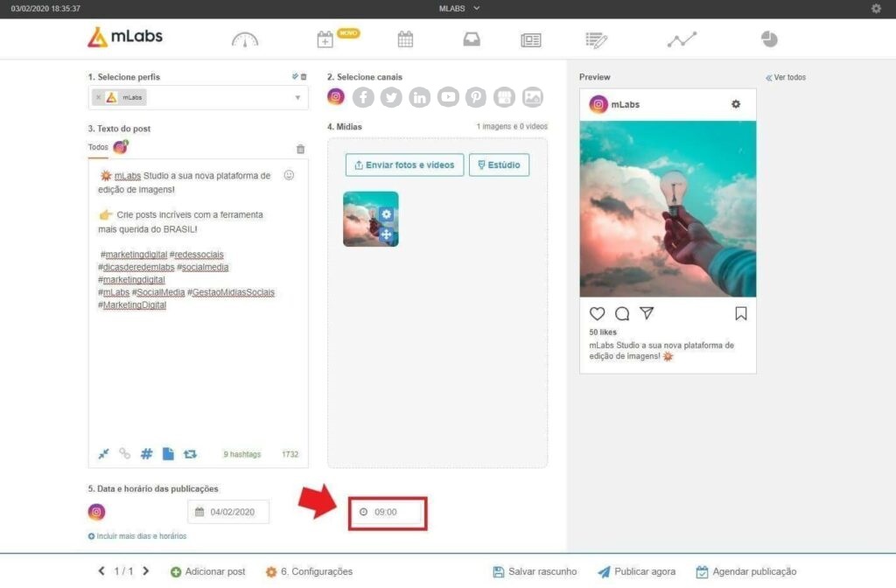Toggle the Facebook channel icon

coord(363,98)
